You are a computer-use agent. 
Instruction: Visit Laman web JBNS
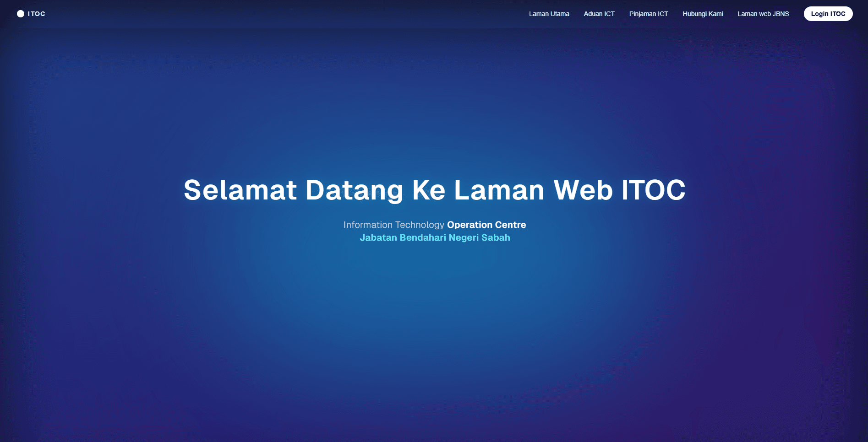point(763,13)
